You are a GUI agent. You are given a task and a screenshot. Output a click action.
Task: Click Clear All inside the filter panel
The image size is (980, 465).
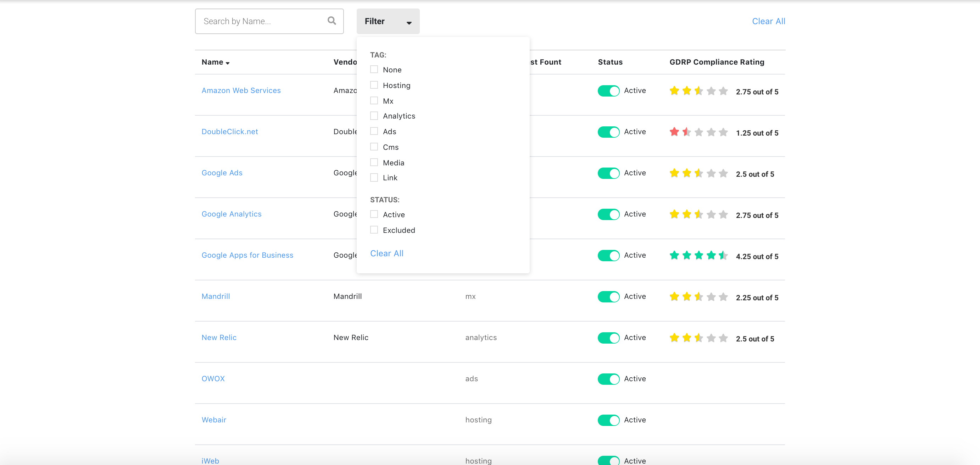pos(386,254)
